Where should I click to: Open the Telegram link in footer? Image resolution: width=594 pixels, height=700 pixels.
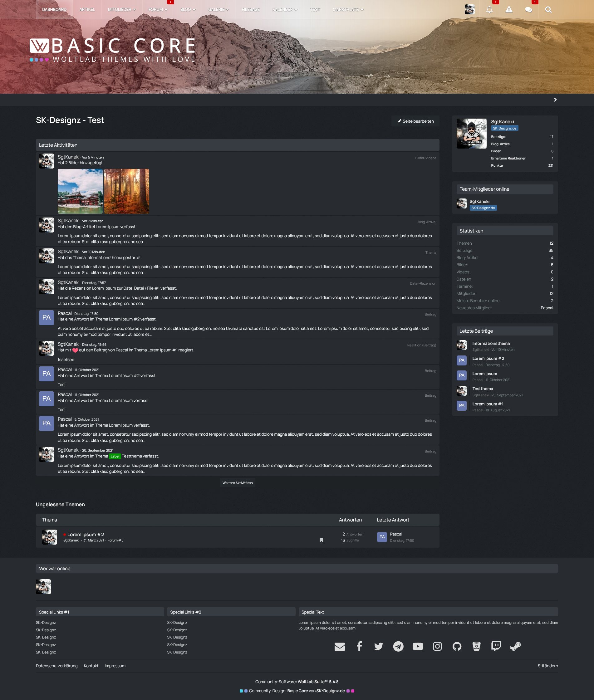coord(398,646)
